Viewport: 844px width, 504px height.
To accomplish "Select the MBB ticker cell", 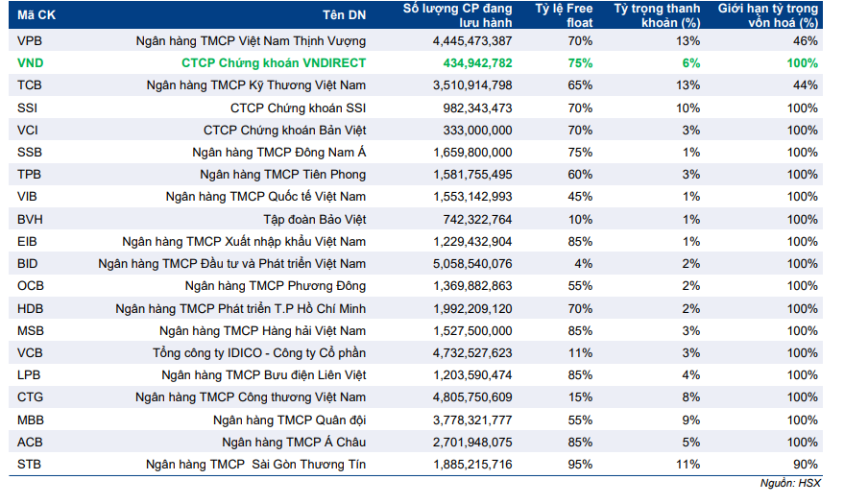I will (x=31, y=420).
